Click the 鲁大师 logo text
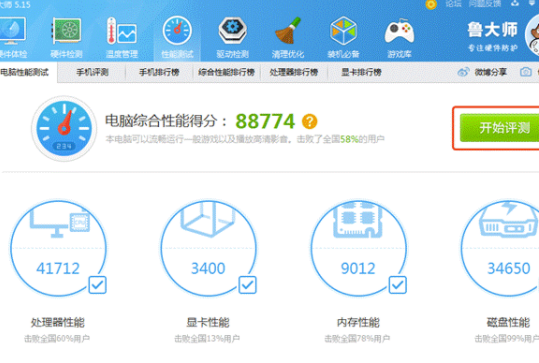 (x=492, y=30)
